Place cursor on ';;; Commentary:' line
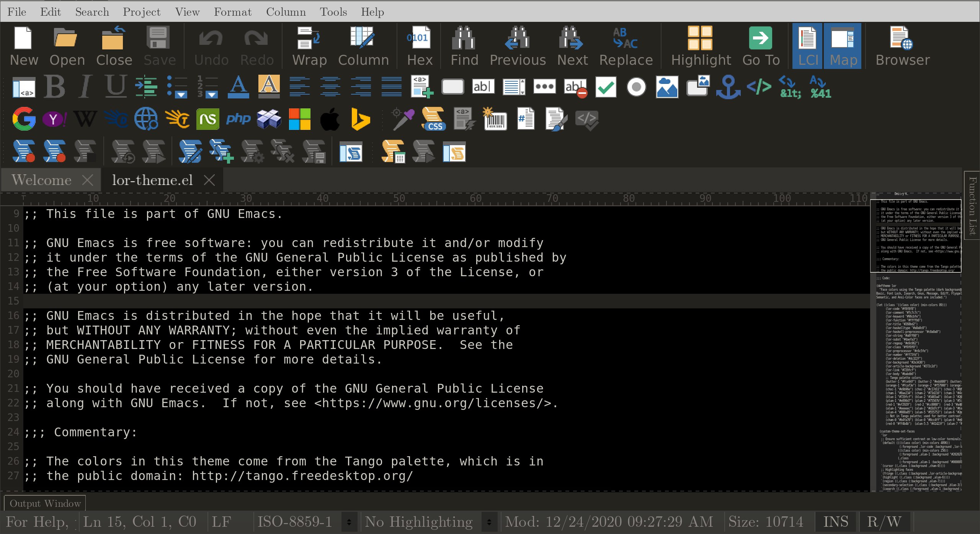The height and width of the screenshot is (534, 980). (x=80, y=432)
